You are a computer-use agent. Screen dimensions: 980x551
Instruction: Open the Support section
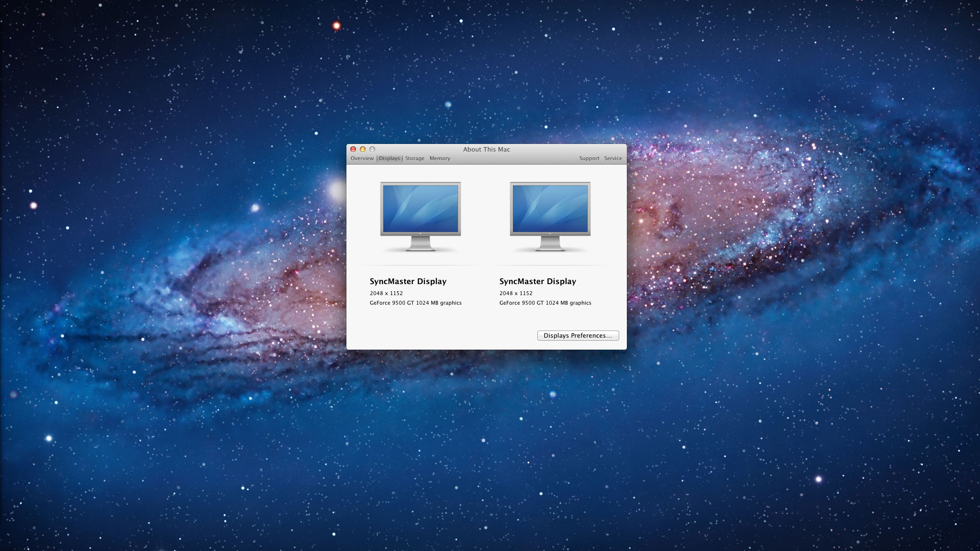tap(589, 158)
